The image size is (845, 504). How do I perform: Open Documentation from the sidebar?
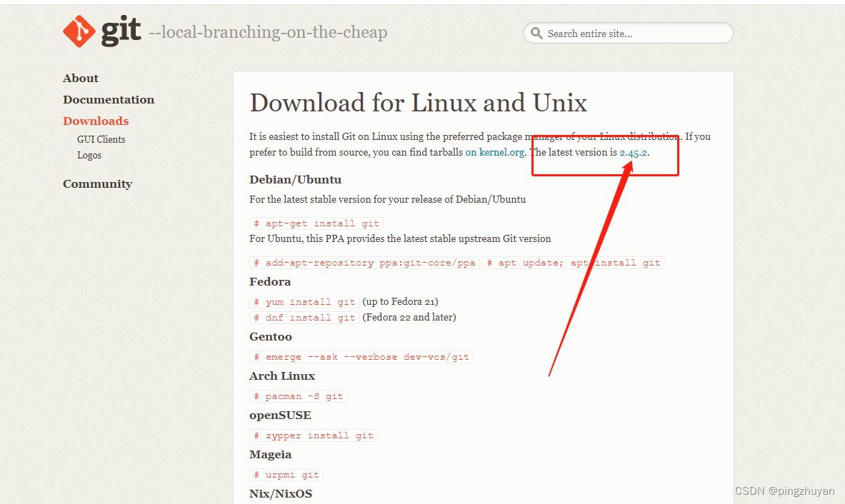(x=109, y=100)
